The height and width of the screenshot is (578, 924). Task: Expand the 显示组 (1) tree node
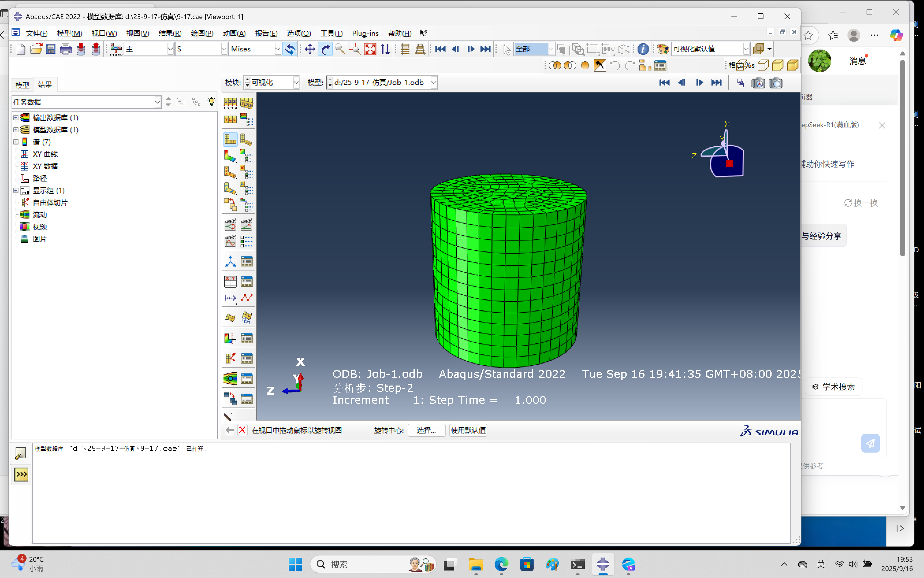(x=16, y=190)
